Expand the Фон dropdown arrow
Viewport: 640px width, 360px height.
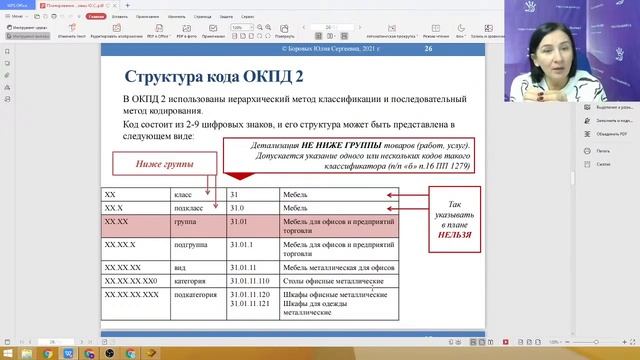pos(465,36)
